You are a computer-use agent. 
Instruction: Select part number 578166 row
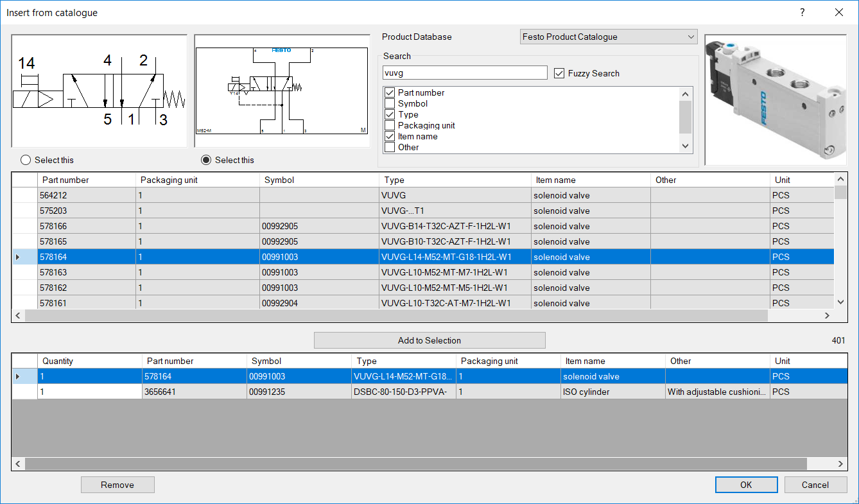click(x=423, y=226)
